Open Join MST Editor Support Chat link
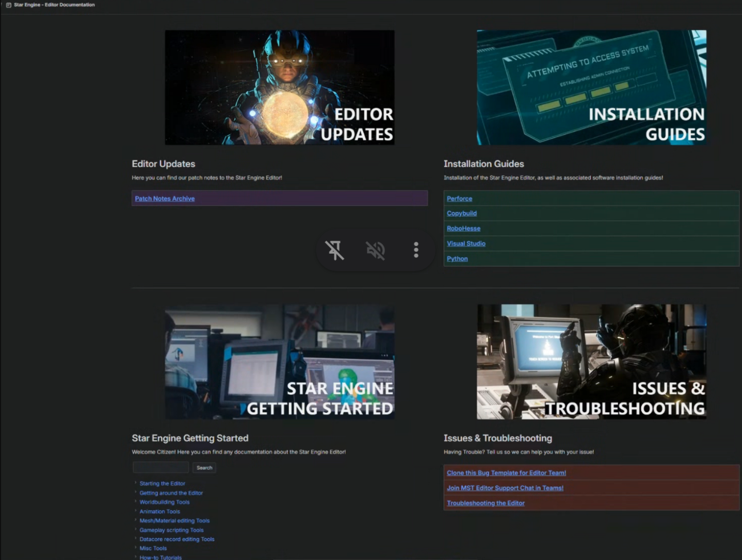 tap(505, 488)
